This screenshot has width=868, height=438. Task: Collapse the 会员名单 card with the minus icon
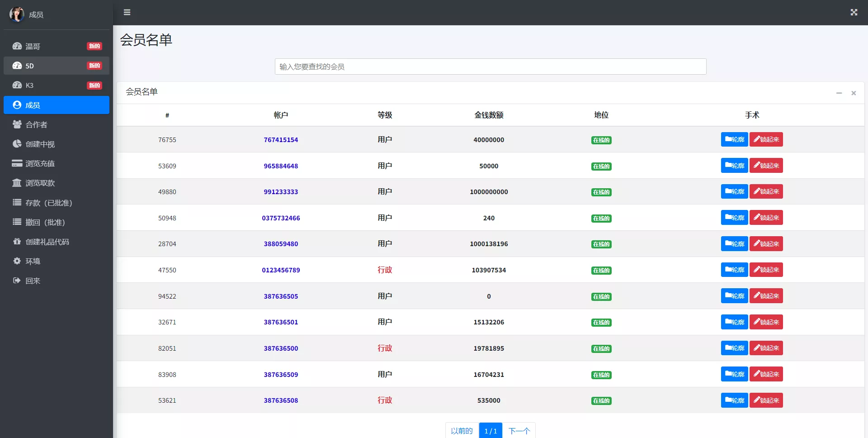839,93
